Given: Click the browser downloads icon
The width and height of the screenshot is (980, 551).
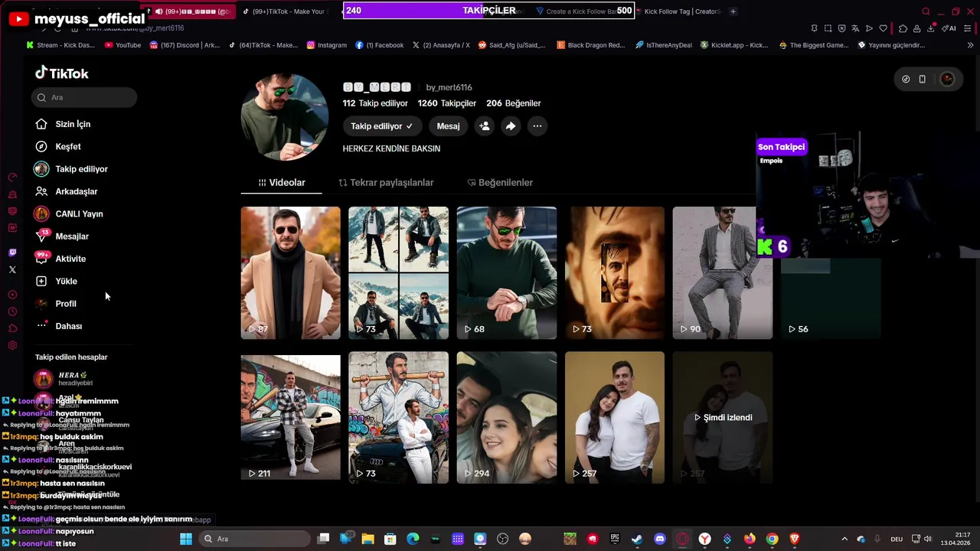Looking at the screenshot, I should [930, 28].
